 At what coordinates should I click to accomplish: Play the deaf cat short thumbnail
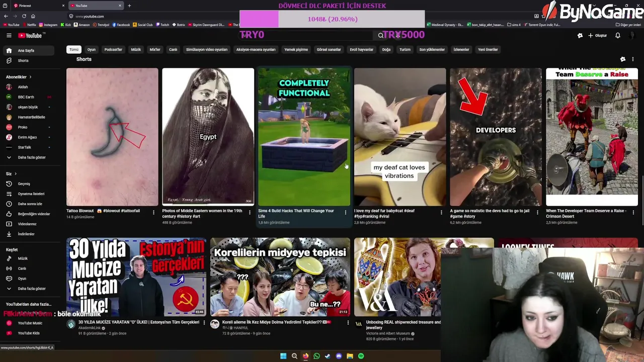400,137
